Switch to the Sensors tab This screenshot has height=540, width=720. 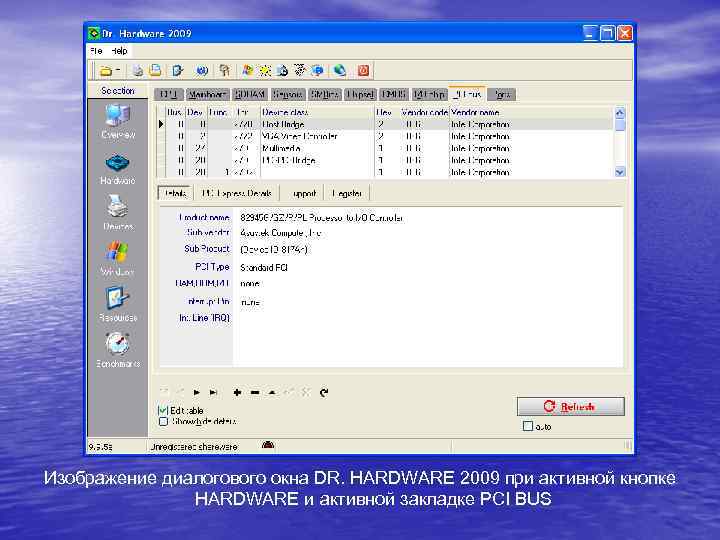coord(288,95)
